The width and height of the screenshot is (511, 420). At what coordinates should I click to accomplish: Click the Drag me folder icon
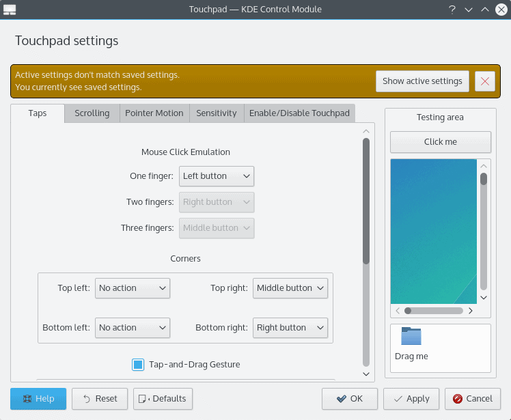pyautogui.click(x=411, y=336)
